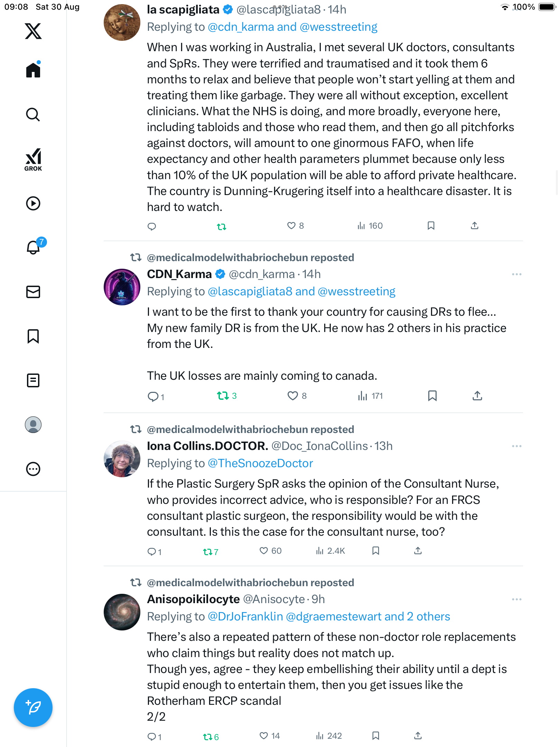Open more options on Anisopoikilocyte's post
This screenshot has height=747, width=560.
pyautogui.click(x=516, y=599)
